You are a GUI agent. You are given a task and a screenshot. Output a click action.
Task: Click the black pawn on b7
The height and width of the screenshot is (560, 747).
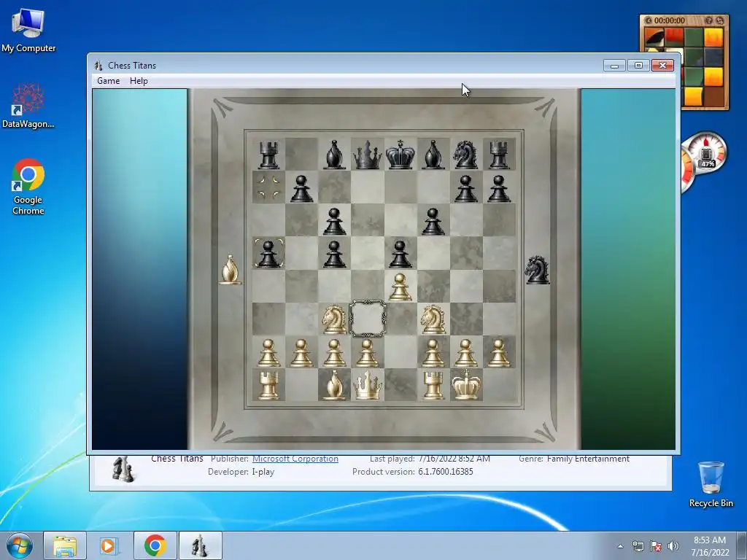(x=301, y=189)
